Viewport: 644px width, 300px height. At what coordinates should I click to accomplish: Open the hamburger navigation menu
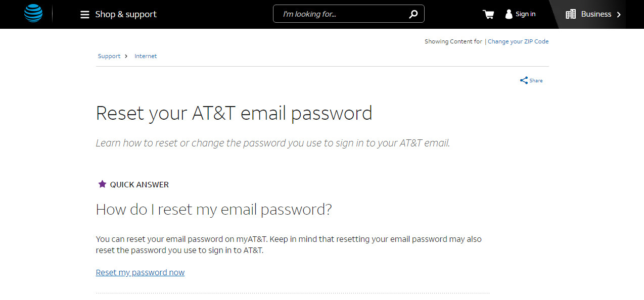pos(84,14)
